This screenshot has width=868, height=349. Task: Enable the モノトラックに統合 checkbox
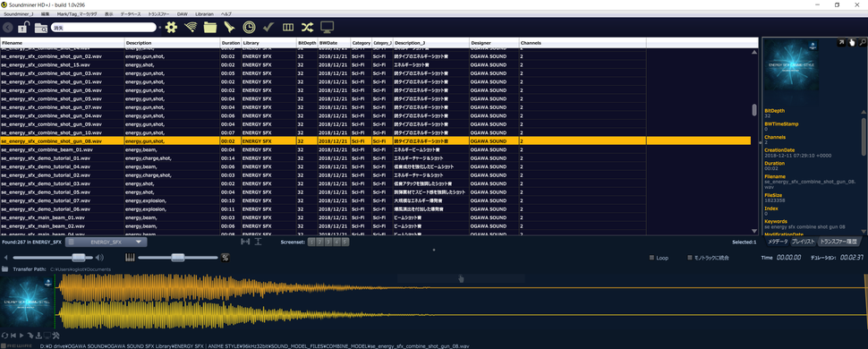[690, 258]
